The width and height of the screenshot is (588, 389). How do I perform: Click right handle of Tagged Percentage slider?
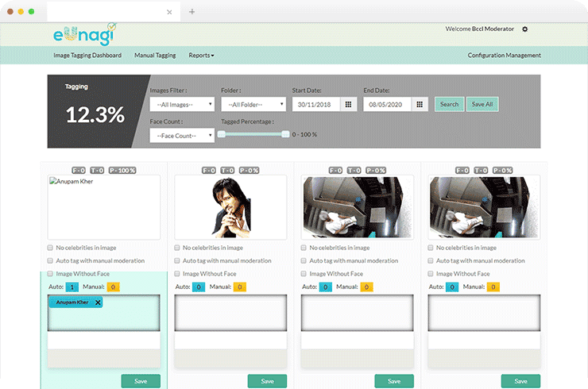[285, 134]
